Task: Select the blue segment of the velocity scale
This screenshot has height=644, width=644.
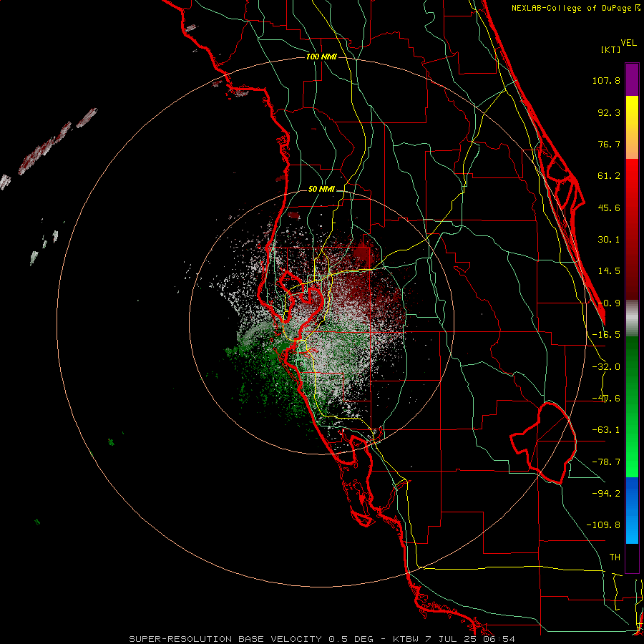Action: tap(632, 510)
